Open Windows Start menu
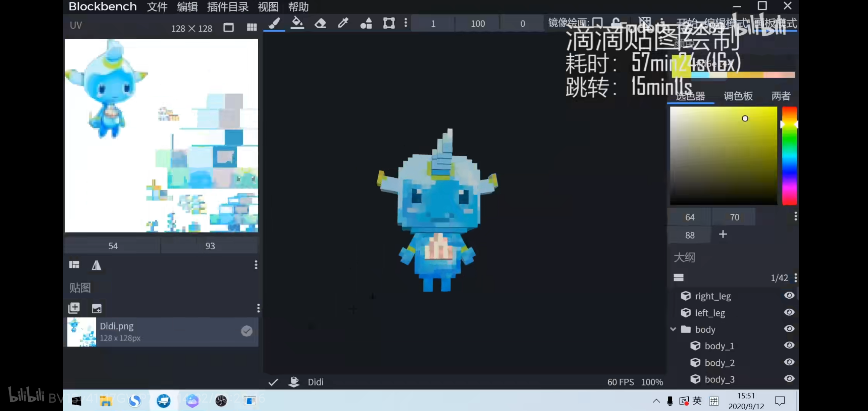The image size is (868, 411). [77, 401]
